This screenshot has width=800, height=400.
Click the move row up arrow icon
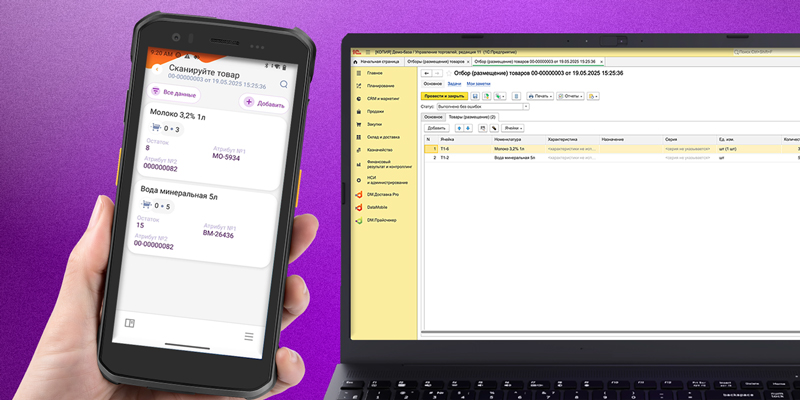[x=458, y=128]
